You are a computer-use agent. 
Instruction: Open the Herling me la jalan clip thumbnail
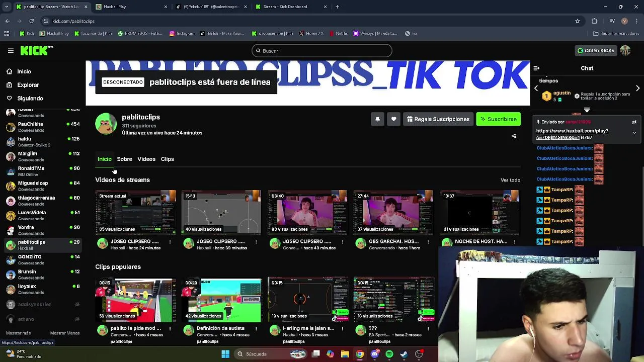(307, 300)
